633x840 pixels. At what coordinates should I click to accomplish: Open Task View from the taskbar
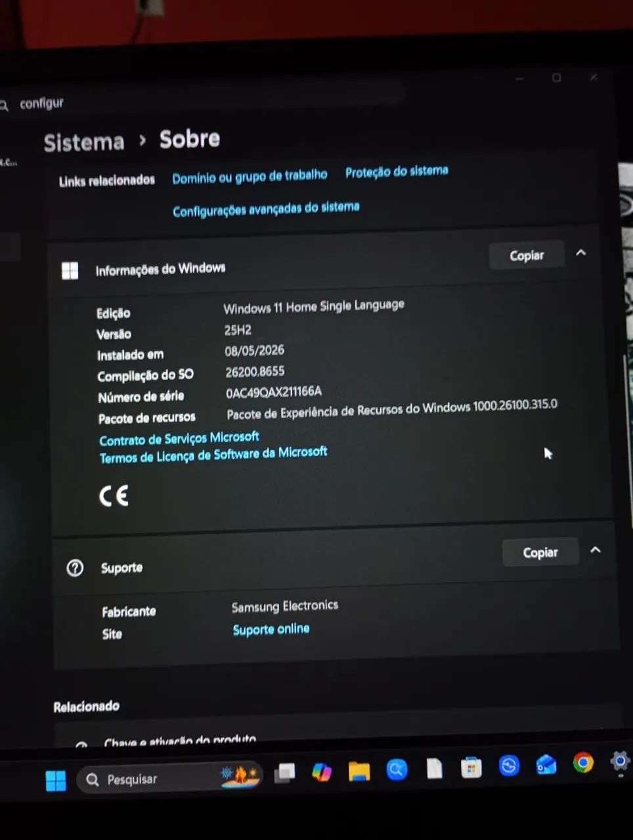[x=284, y=773]
